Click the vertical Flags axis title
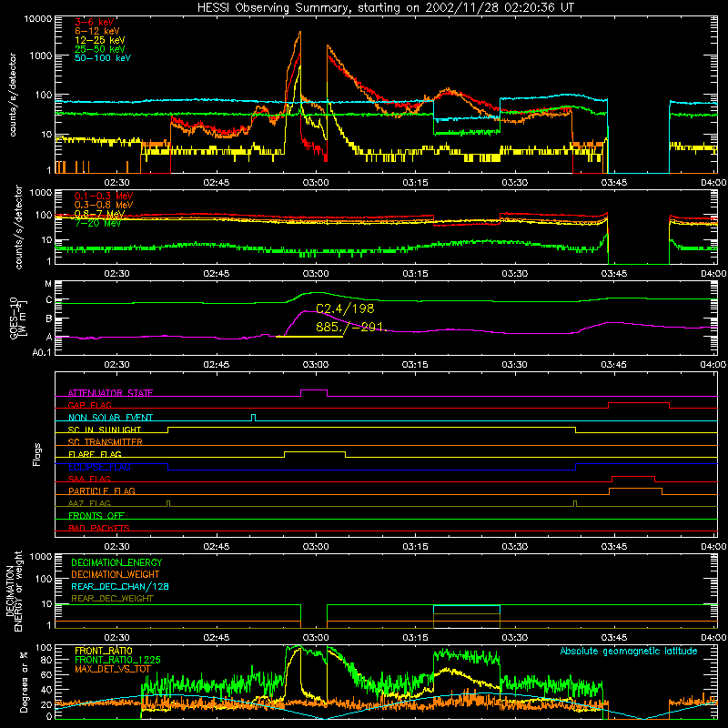 point(36,455)
